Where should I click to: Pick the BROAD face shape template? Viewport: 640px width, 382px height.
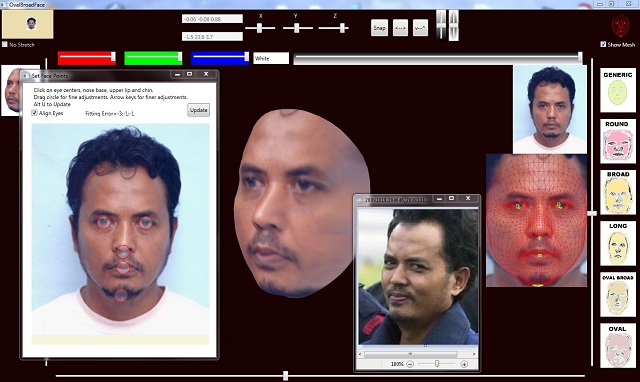point(618,192)
